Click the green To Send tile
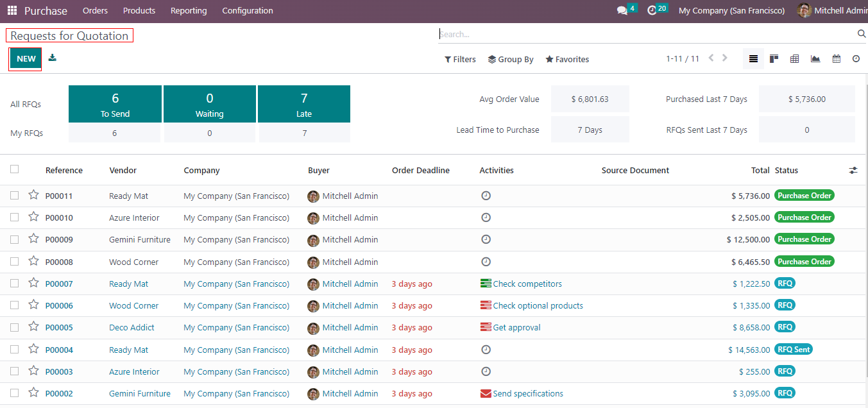The image size is (868, 408). [115, 104]
